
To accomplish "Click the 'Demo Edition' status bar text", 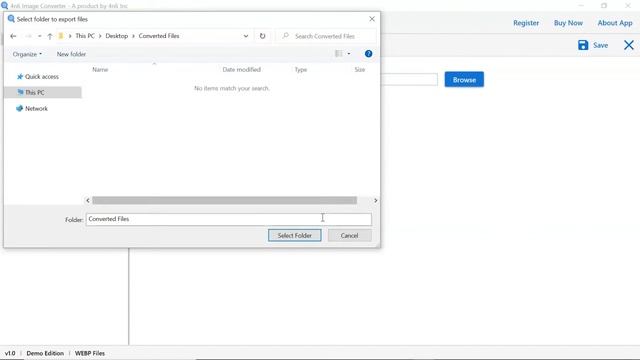I will pos(45,353).
